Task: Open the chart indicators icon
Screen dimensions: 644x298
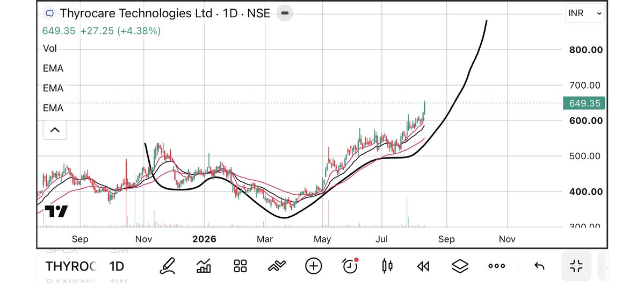Action: pyautogui.click(x=204, y=266)
